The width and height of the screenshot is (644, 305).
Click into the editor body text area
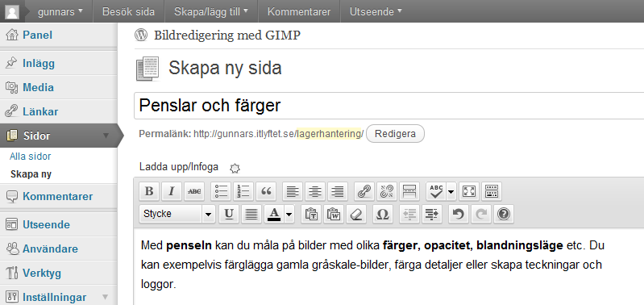(388, 267)
